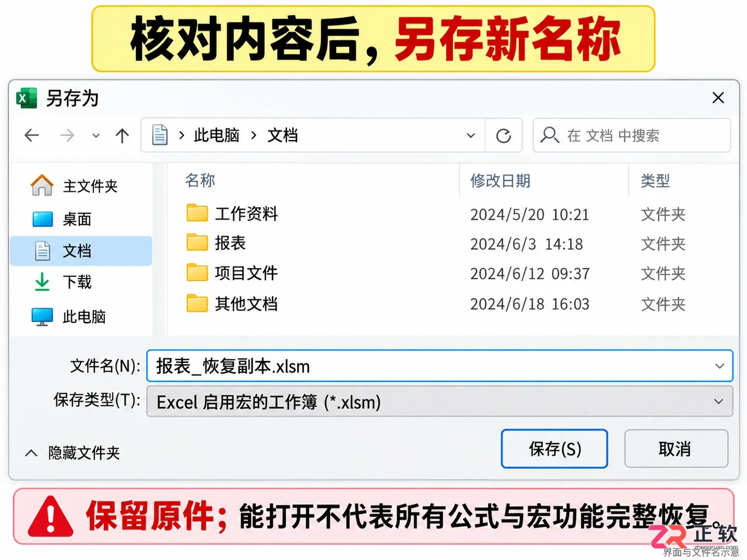Select the 项目文件 folder

(x=246, y=273)
